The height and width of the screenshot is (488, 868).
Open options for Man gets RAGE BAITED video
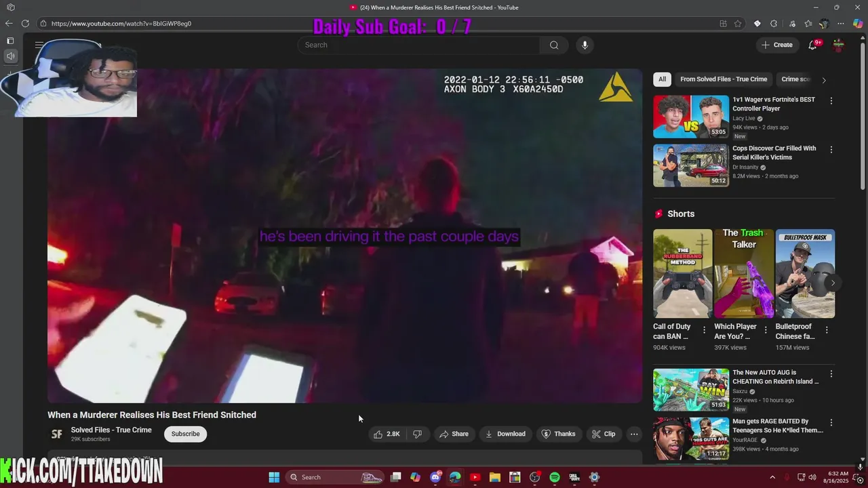831,422
